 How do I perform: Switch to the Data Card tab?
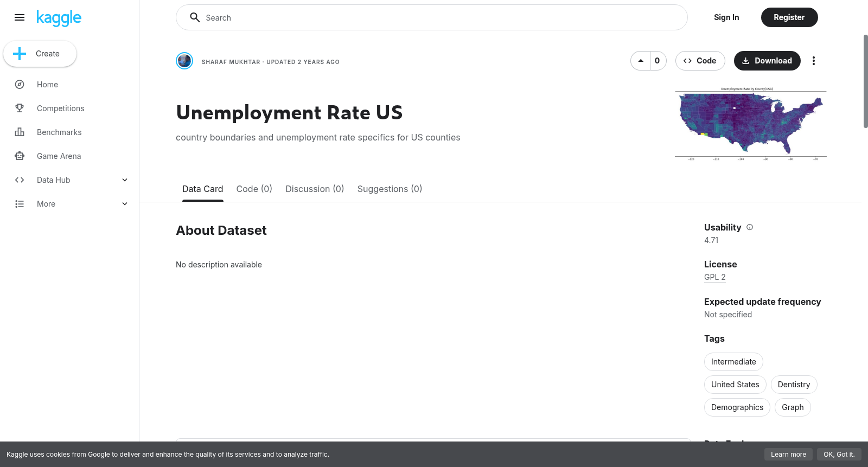click(x=202, y=189)
